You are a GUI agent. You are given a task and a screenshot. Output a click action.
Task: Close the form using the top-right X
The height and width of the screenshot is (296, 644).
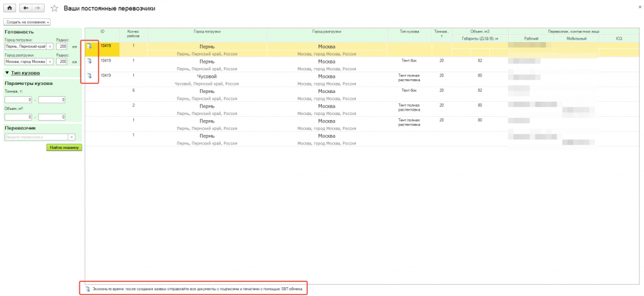[x=639, y=6]
